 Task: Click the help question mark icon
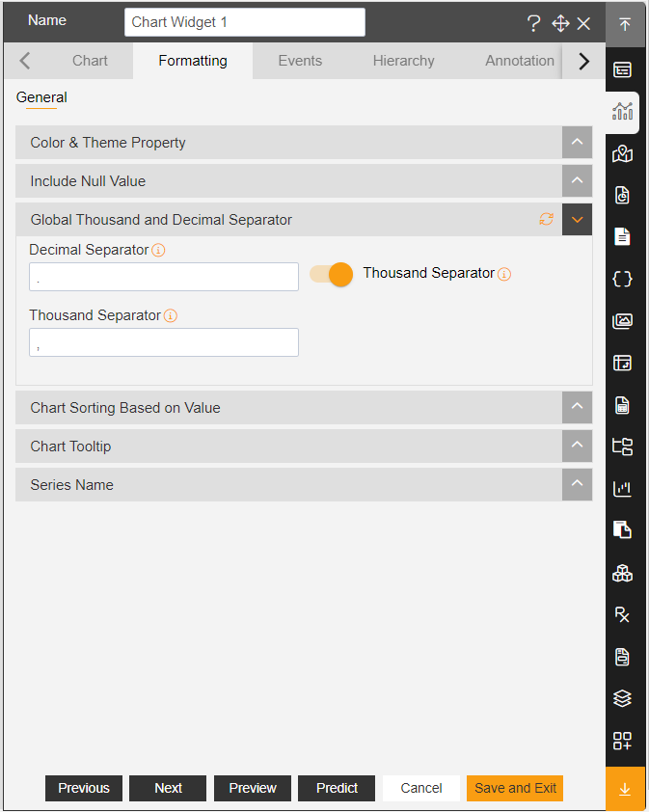click(533, 23)
